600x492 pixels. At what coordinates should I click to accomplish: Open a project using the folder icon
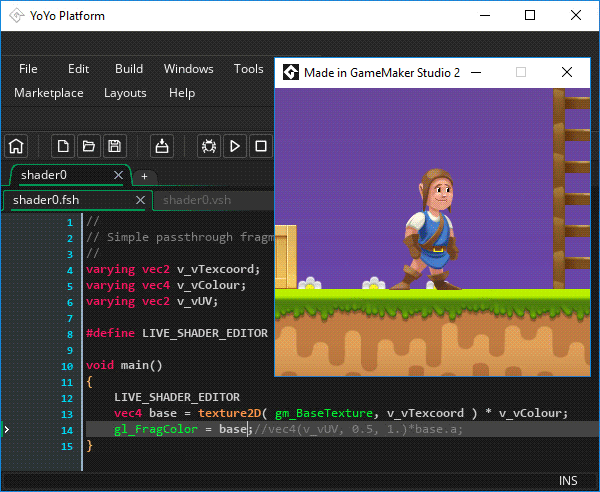pyautogui.click(x=89, y=146)
